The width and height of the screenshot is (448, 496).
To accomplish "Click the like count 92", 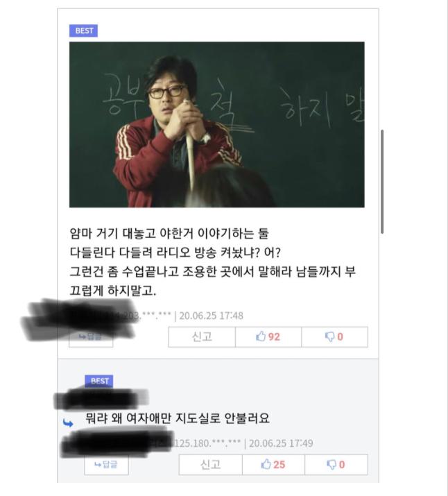I will [x=274, y=337].
